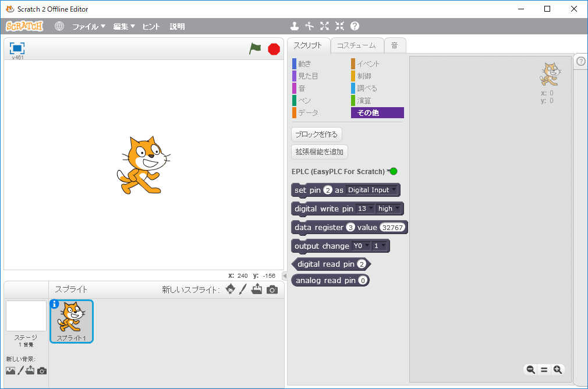
Task: Click the ブロックを作る button
Action: [316, 134]
